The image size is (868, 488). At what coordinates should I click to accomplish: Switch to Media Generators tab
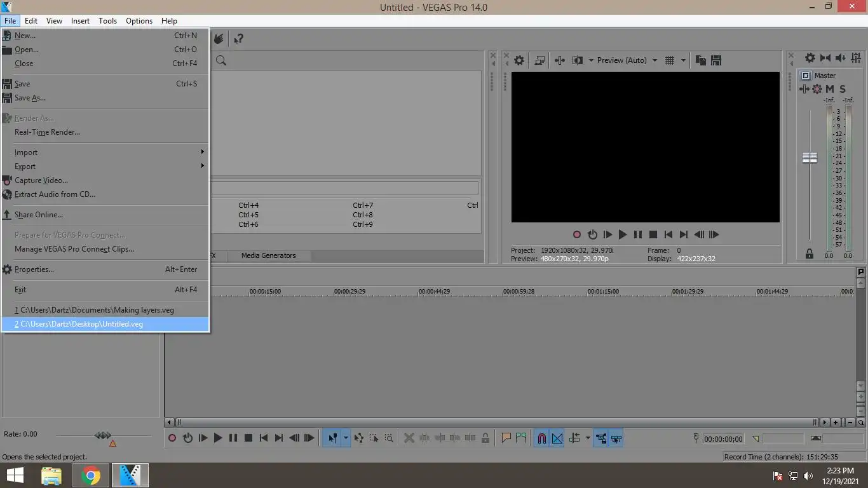pos(268,255)
